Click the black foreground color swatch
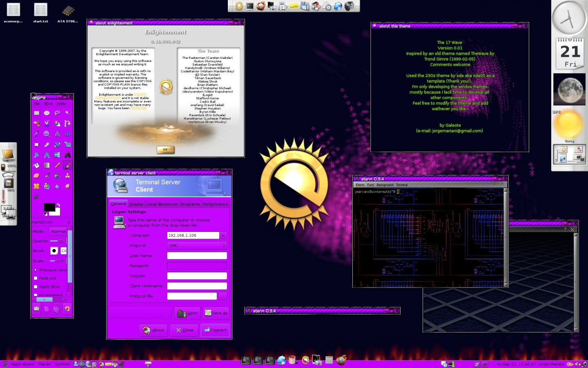588x368 pixels. point(49,208)
